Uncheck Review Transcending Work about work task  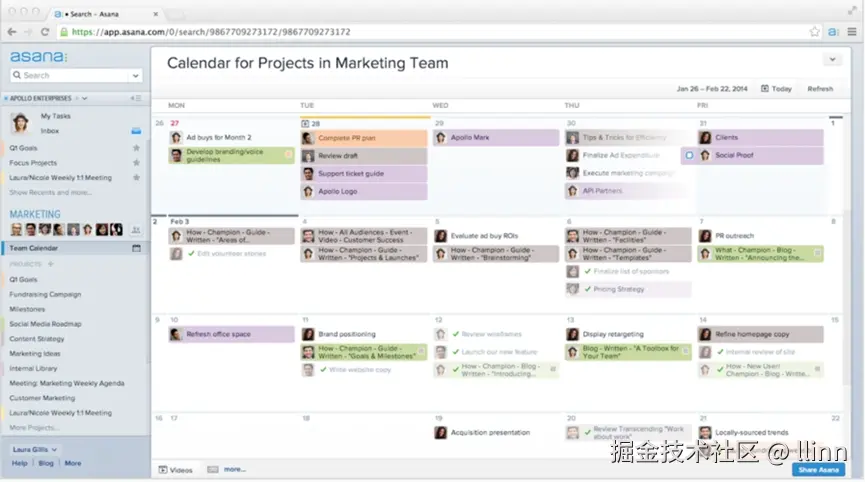tap(588, 432)
